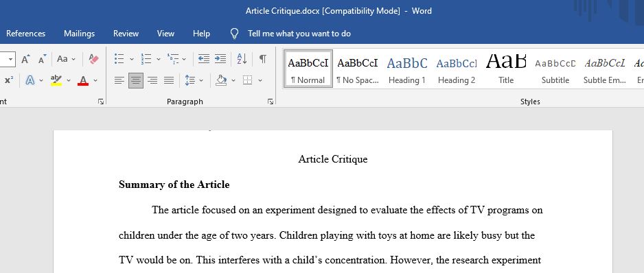This screenshot has height=273, width=644.
Task: Click the Tell me lightbulb icon
Action: click(234, 34)
